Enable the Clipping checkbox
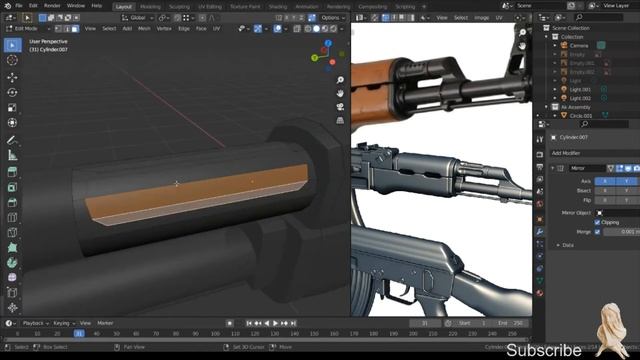This screenshot has width=640, height=360. pos(597,222)
